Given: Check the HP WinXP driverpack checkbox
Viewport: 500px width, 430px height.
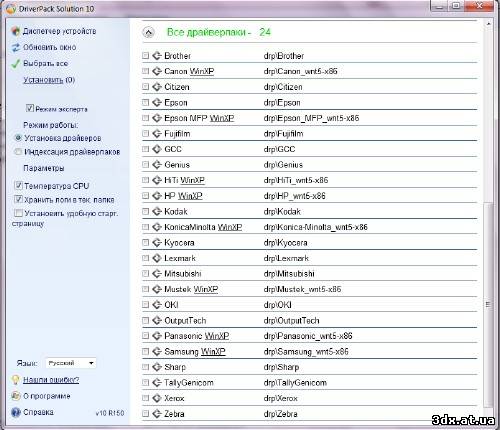Looking at the screenshot, I should coord(145,196).
